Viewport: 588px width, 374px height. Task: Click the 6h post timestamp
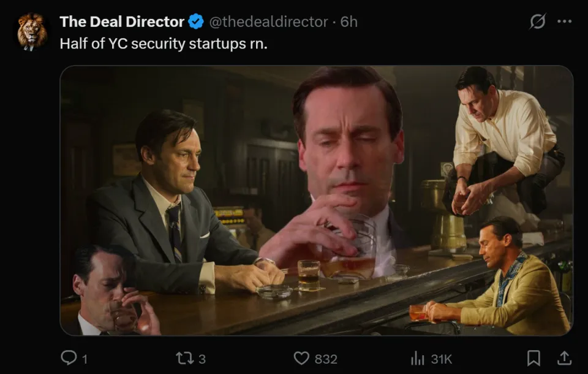[x=349, y=21]
